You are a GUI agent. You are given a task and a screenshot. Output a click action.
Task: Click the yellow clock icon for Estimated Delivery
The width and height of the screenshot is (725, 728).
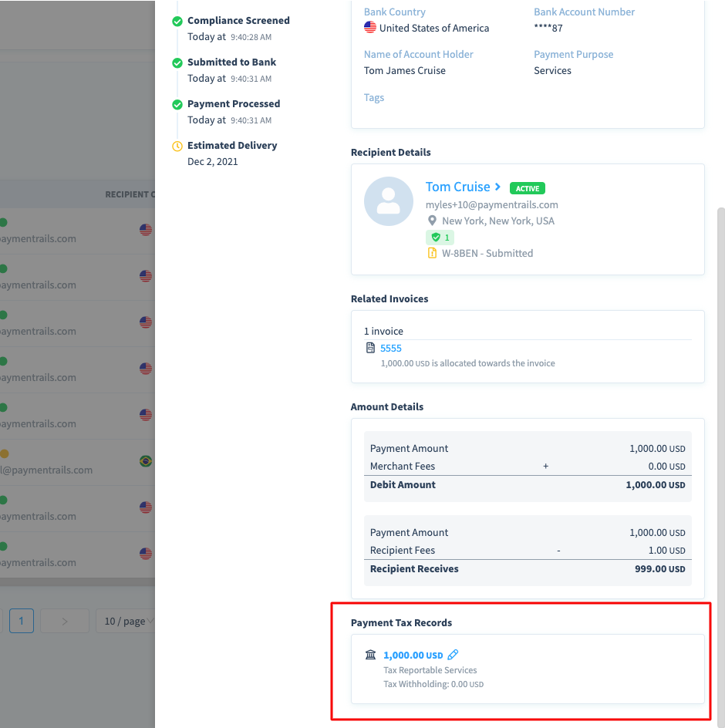(177, 146)
